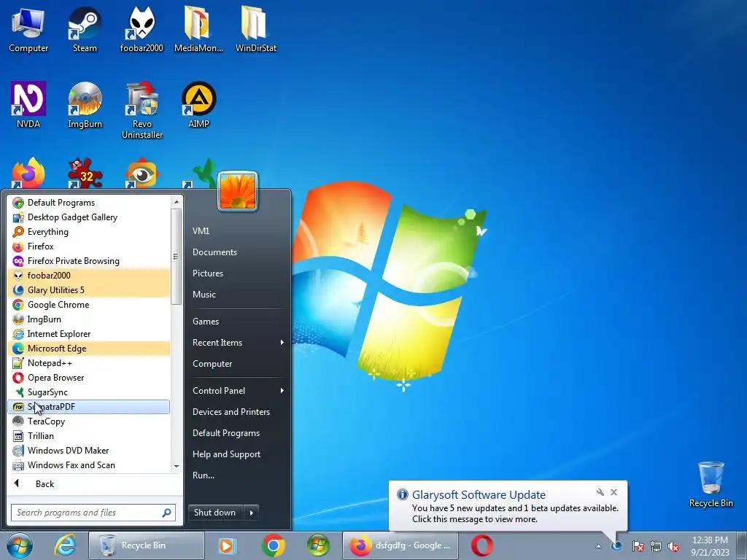Screen dimensions: 747x560
Task: Open Firefox Private Browsing
Action: [88, 261]
